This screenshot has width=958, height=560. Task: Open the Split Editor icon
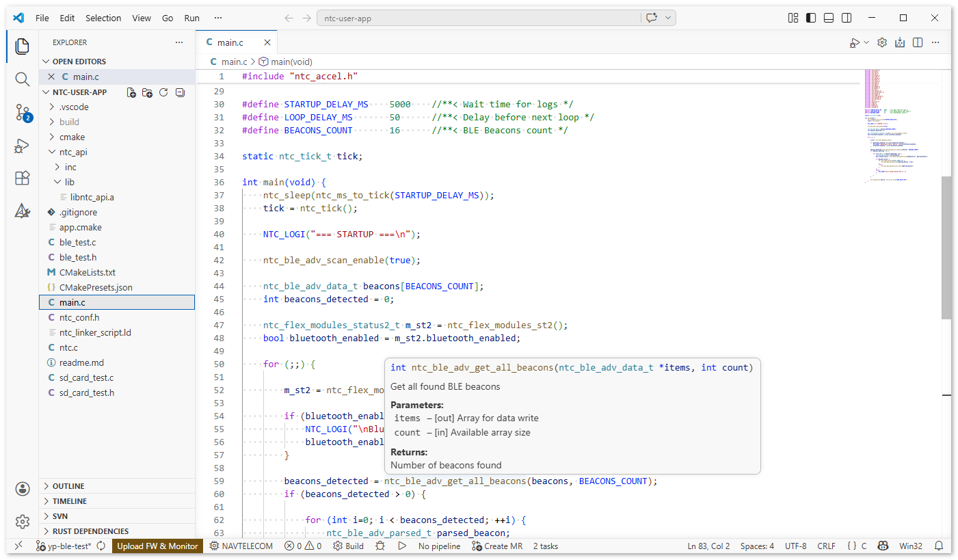click(x=917, y=42)
